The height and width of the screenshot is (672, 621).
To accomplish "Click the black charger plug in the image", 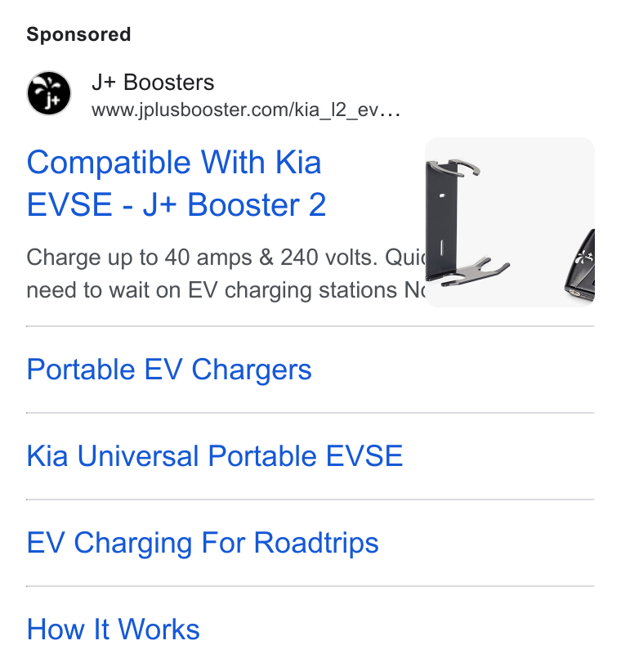I will click(580, 267).
